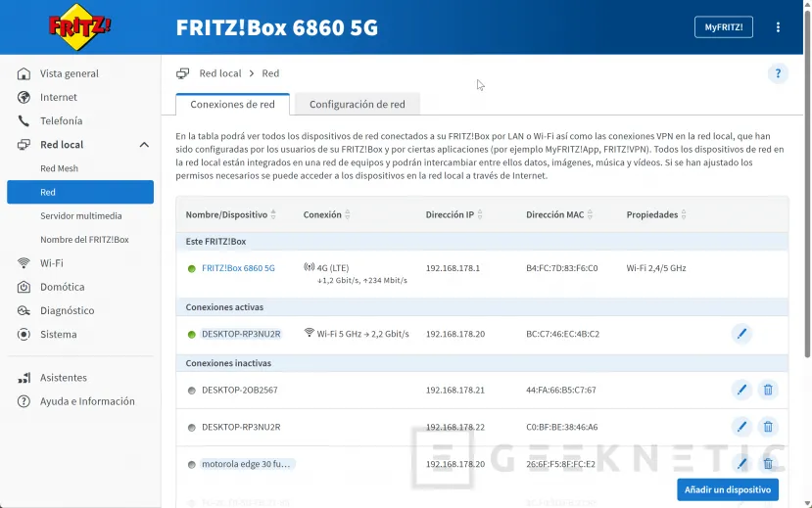Click the page vertical scrollbar
The width and height of the screenshot is (812, 508).
(807, 184)
